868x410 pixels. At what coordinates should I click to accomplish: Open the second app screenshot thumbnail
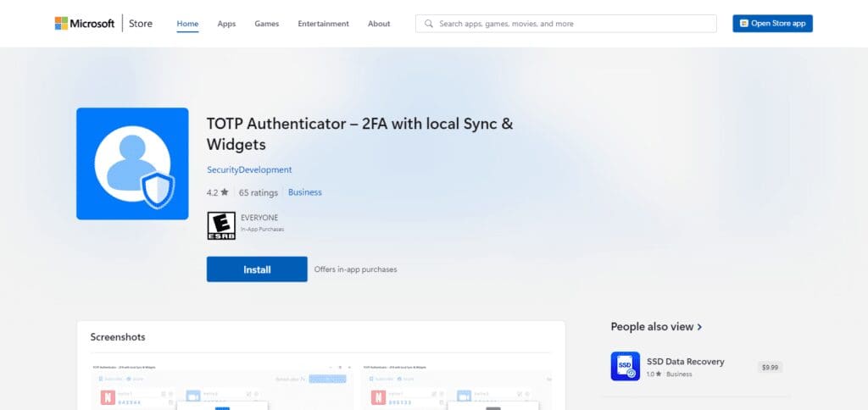pyautogui.click(x=457, y=385)
